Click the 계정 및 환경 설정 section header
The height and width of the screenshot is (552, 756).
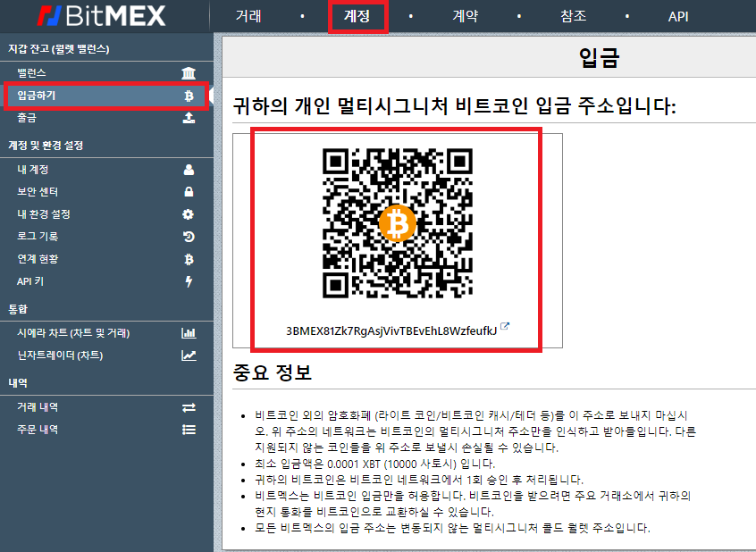tap(46, 145)
